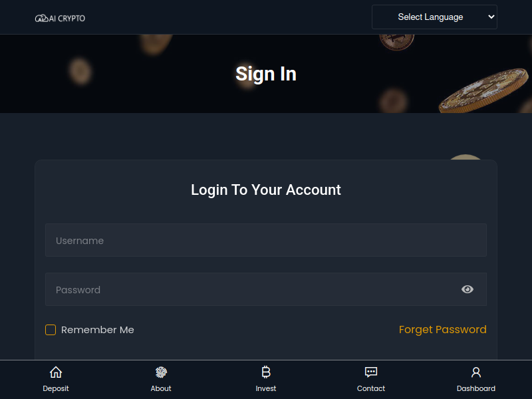The image size is (532, 399).
Task: Click the AI Crypto cloud logo
Action: pos(42,19)
